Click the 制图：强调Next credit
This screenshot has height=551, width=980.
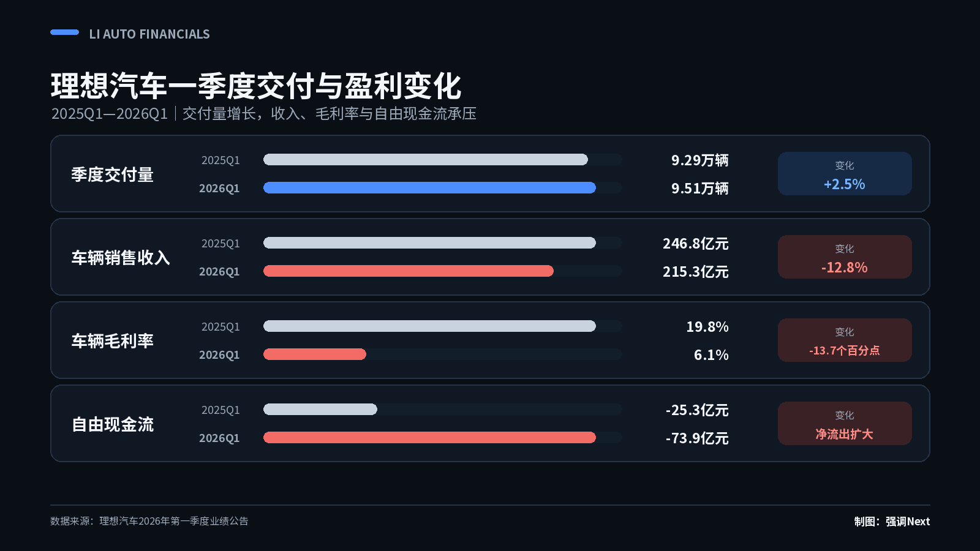pos(892,522)
